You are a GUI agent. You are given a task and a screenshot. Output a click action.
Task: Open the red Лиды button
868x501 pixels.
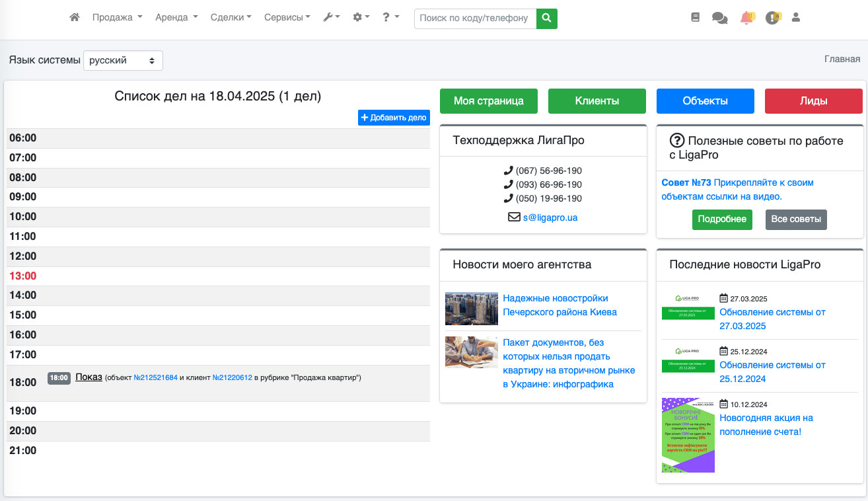813,101
